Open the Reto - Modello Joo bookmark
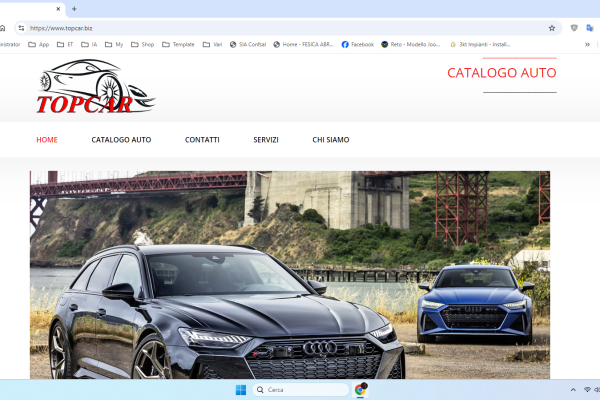This screenshot has height=400, width=600. pos(411,44)
